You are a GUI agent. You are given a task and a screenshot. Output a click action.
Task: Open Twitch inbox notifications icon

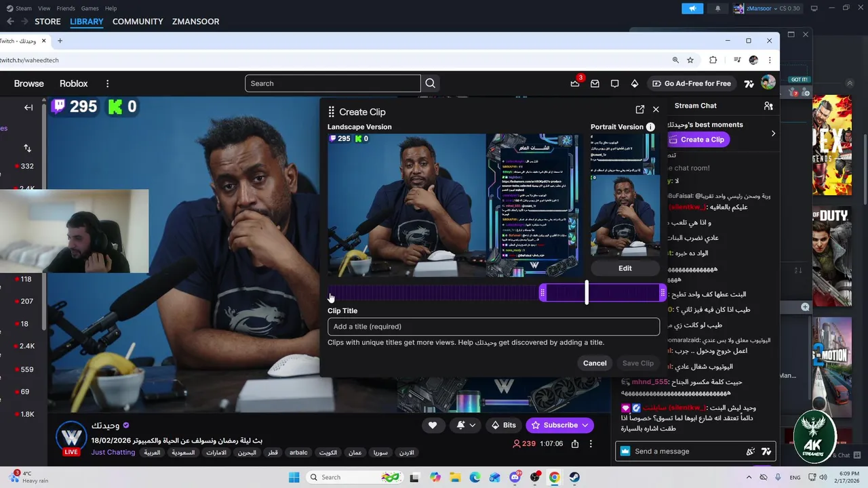coord(595,83)
